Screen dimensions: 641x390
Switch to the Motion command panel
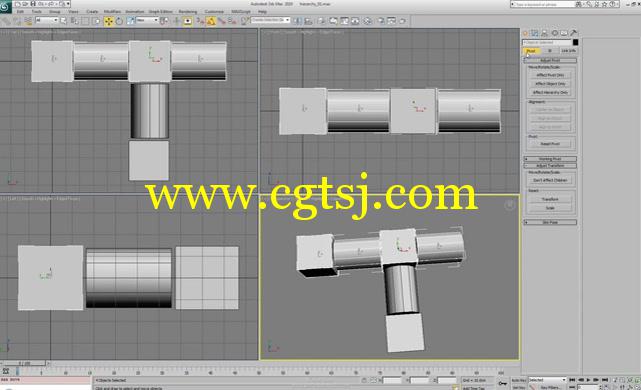pyautogui.click(x=554, y=33)
